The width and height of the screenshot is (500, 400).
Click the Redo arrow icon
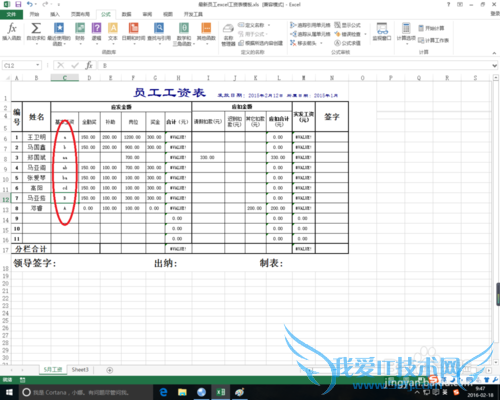(x=45, y=4)
